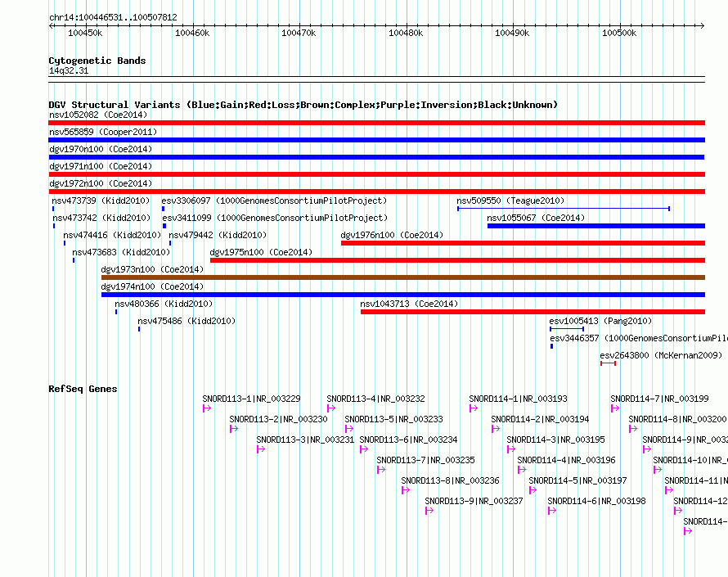Click the SNORD114-6 gene arrow glyph
728x577 pixels.
[x=552, y=511]
